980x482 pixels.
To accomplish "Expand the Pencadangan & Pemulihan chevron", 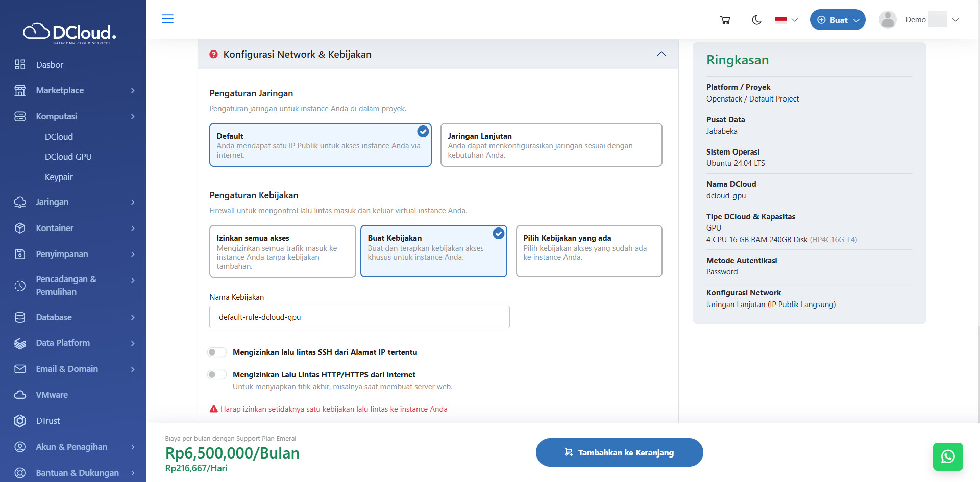I will pos(133,280).
